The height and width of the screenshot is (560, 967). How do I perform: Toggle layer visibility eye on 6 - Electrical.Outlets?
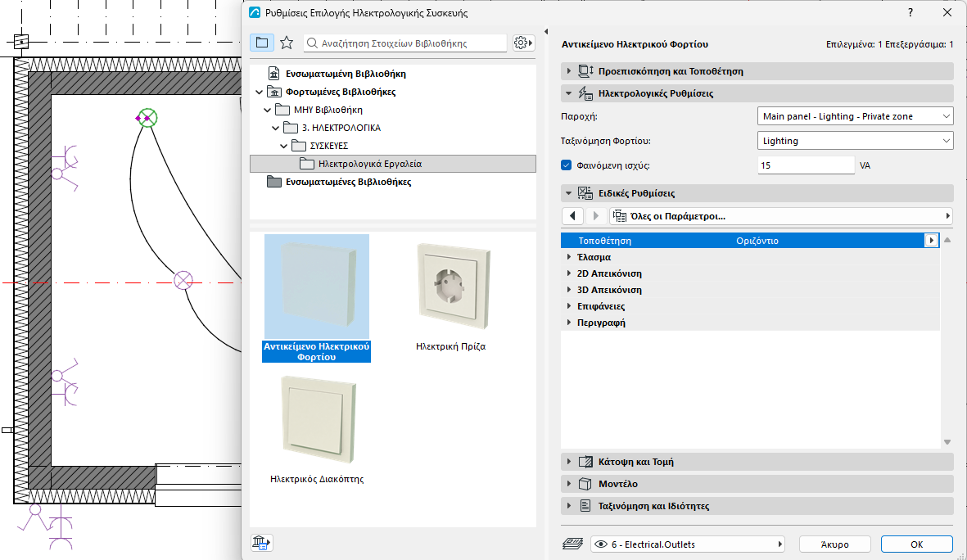coord(601,544)
